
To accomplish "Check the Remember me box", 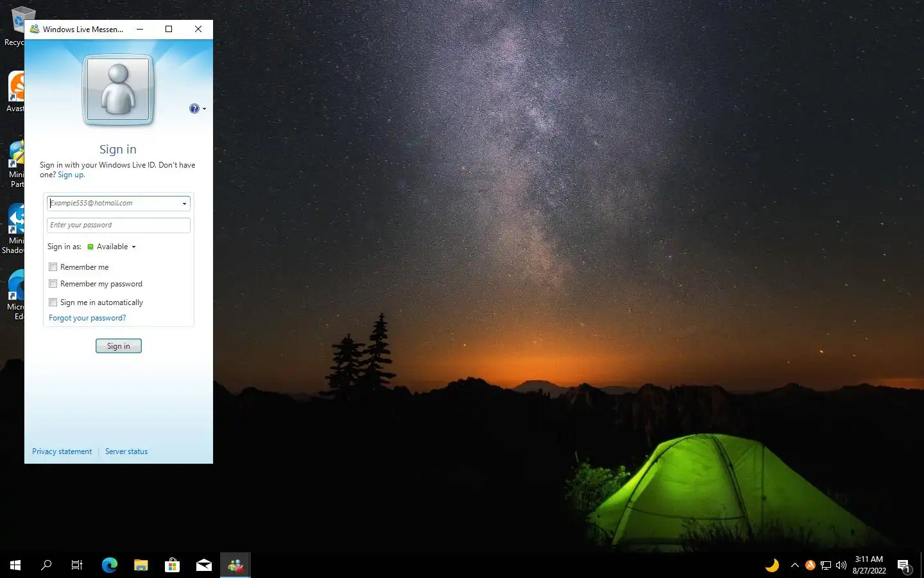I will (53, 267).
